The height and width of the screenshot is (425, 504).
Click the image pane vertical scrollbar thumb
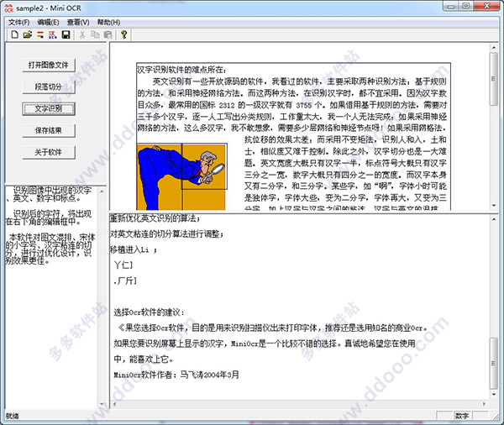[494, 79]
